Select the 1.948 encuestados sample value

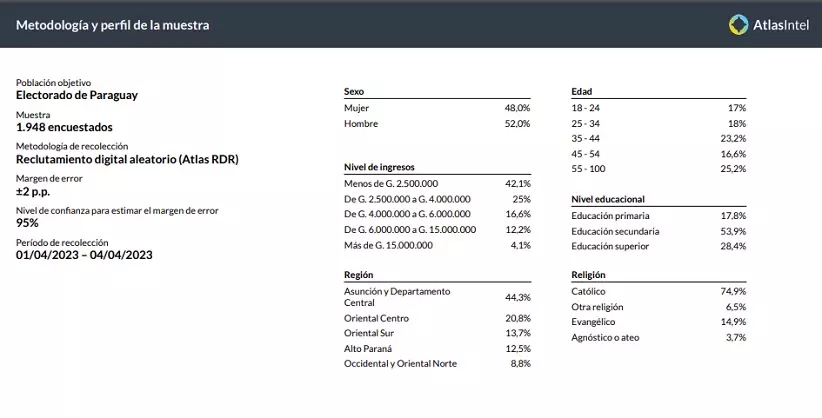64,127
